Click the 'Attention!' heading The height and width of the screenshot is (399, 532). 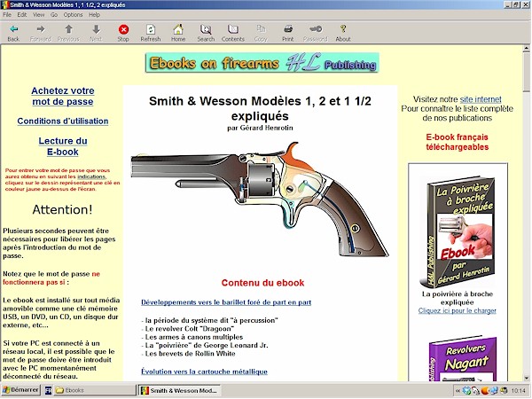click(62, 209)
